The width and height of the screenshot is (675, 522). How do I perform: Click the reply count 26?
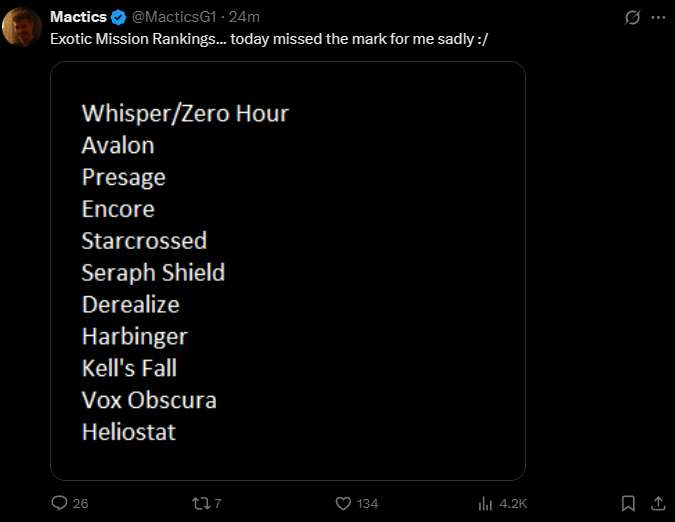point(81,503)
